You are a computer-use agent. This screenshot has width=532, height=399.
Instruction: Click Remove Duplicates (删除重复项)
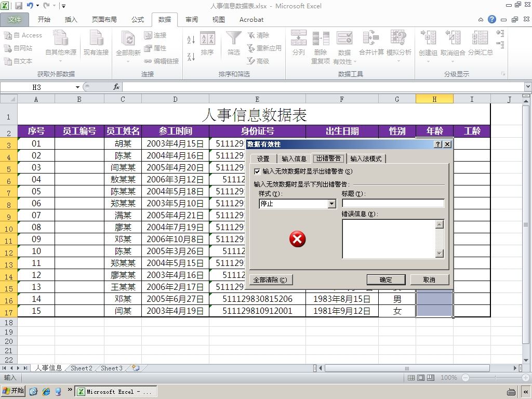tap(321, 47)
